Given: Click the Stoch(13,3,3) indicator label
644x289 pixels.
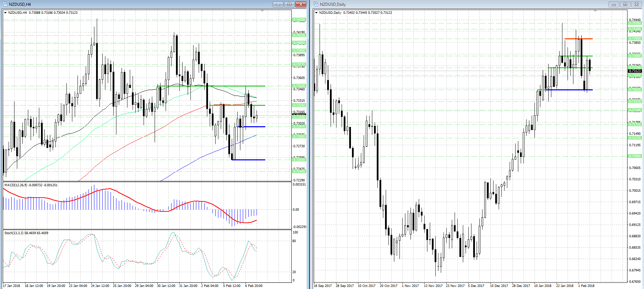Looking at the screenshot, I should point(14,233).
